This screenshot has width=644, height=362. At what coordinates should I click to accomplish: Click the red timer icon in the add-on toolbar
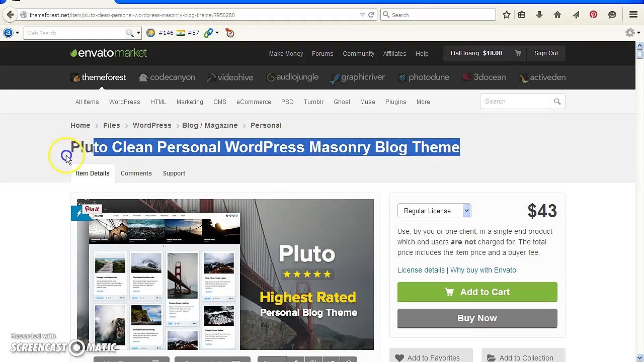[230, 33]
